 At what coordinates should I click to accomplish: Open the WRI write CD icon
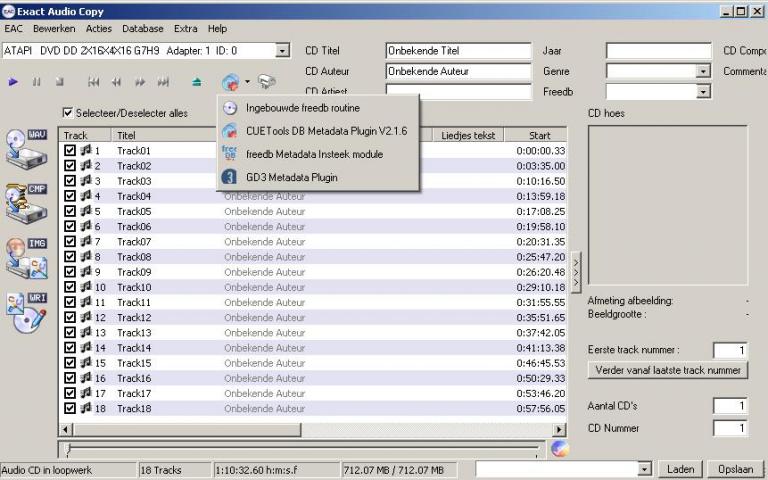[27, 311]
